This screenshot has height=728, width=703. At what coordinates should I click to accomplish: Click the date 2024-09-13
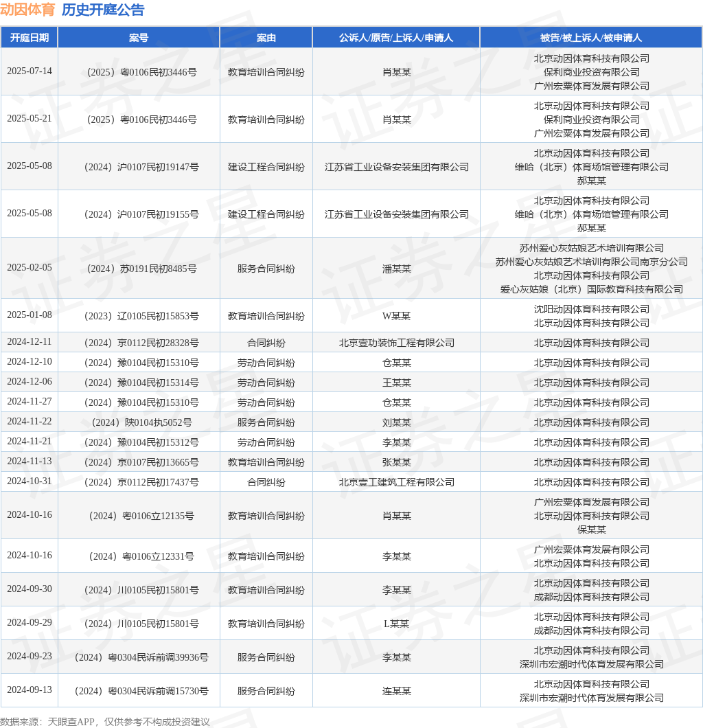[30, 690]
